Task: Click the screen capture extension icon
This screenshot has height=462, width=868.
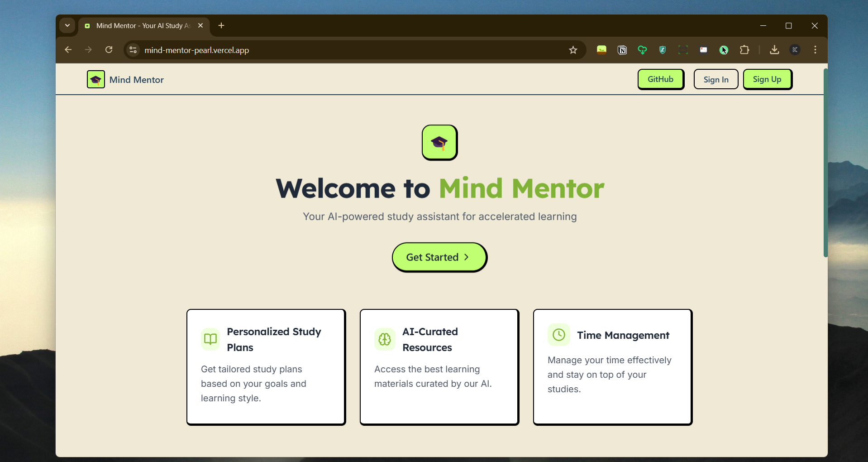Action: [683, 50]
